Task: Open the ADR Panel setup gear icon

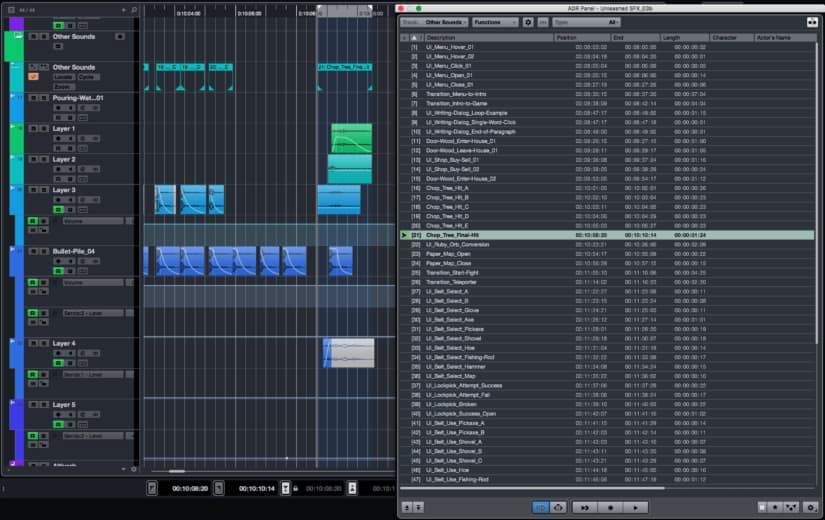Action: tap(528, 22)
